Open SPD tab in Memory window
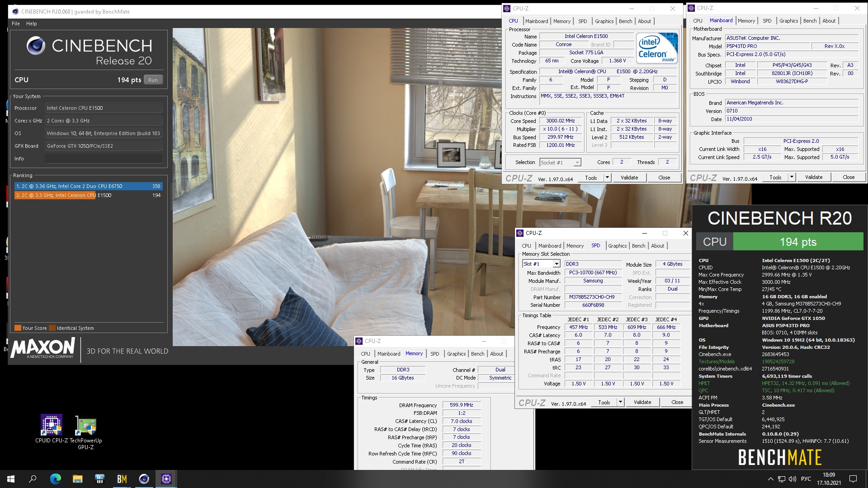Image resolution: width=868 pixels, height=488 pixels. click(x=435, y=354)
